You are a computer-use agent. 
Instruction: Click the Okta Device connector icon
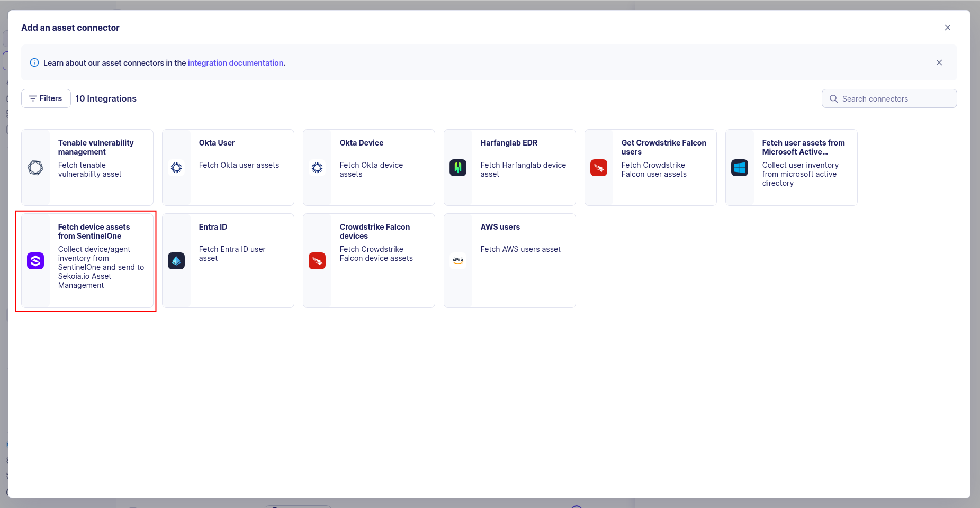(317, 168)
